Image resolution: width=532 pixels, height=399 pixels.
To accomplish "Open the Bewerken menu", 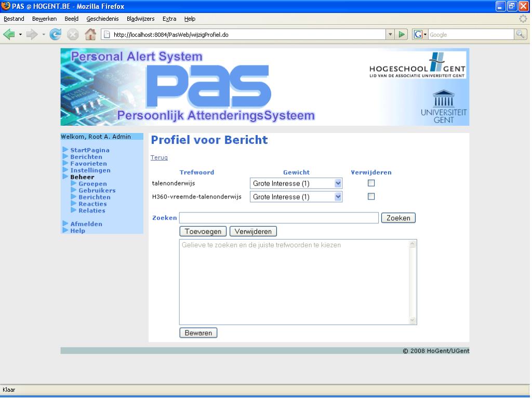I will 45,19.
